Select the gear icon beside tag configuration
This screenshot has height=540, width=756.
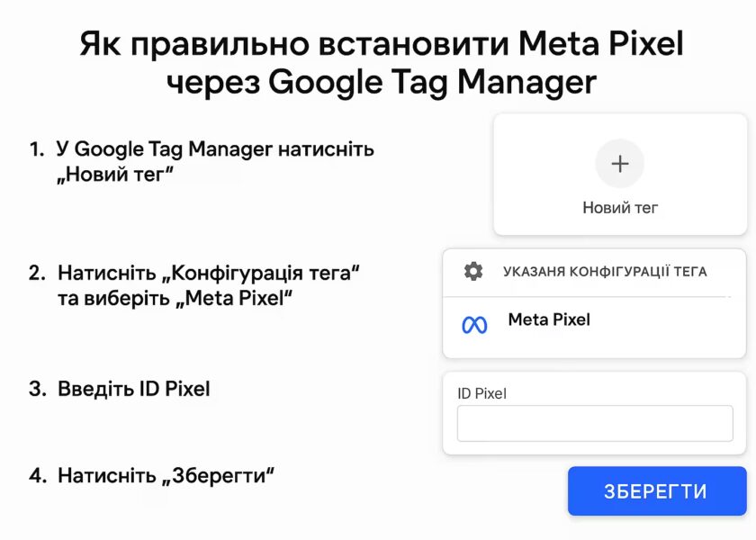(x=473, y=272)
